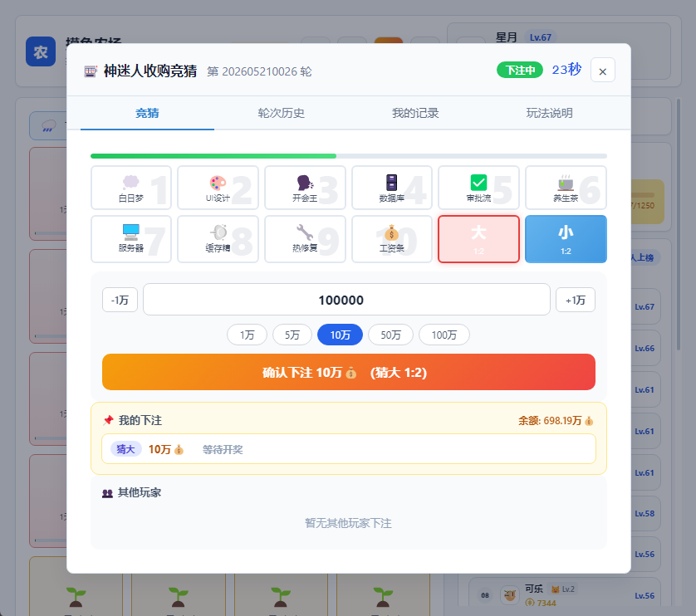Set bet amount to 50万

pyautogui.click(x=390, y=335)
